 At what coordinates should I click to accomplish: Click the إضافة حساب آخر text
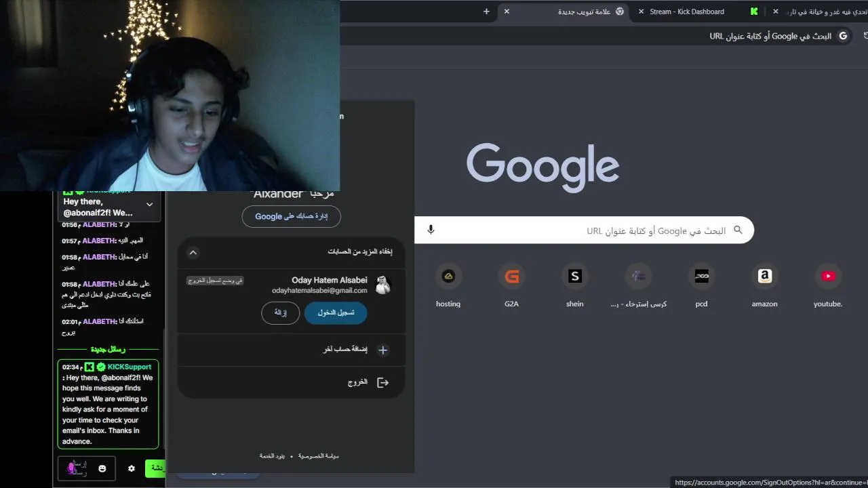[345, 350]
